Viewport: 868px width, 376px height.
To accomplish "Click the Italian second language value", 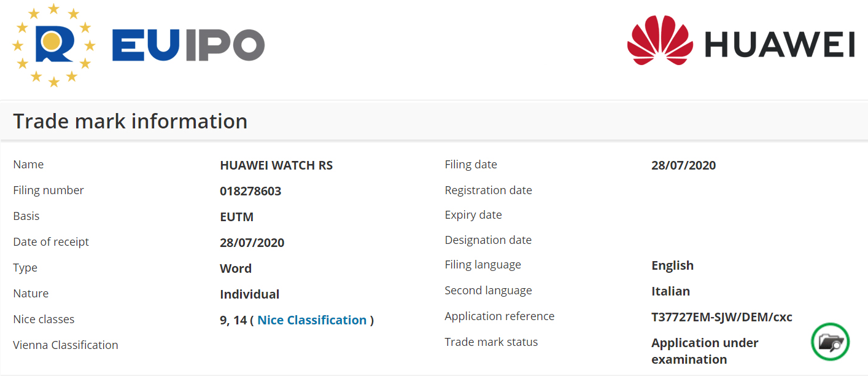I will [x=670, y=291].
